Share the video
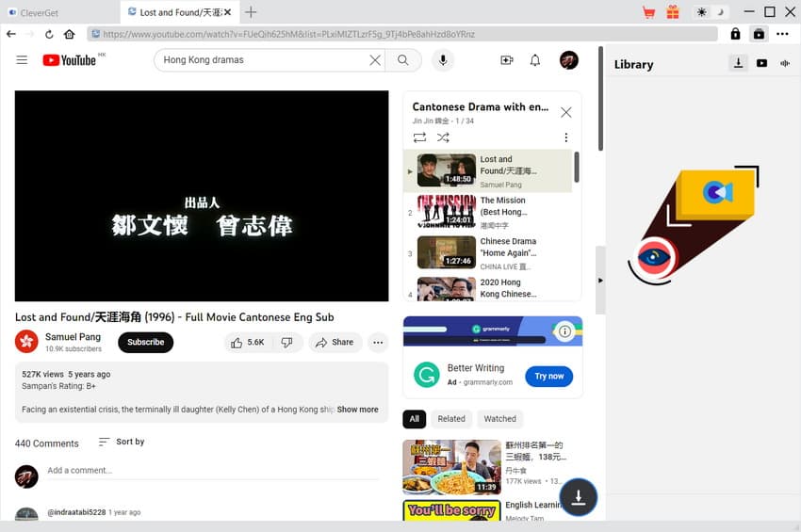The height and width of the screenshot is (532, 801). [x=335, y=343]
